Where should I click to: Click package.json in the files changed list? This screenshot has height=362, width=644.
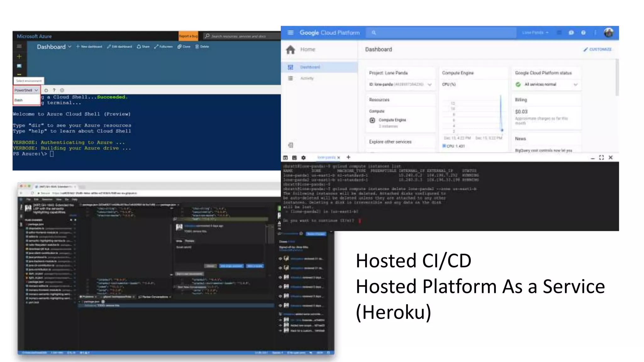pos(36,224)
